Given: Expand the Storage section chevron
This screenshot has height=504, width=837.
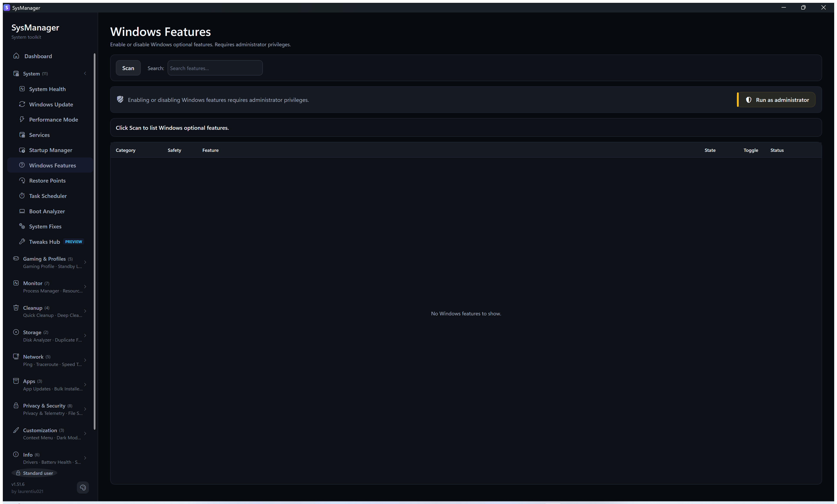Looking at the screenshot, I should [85, 336].
